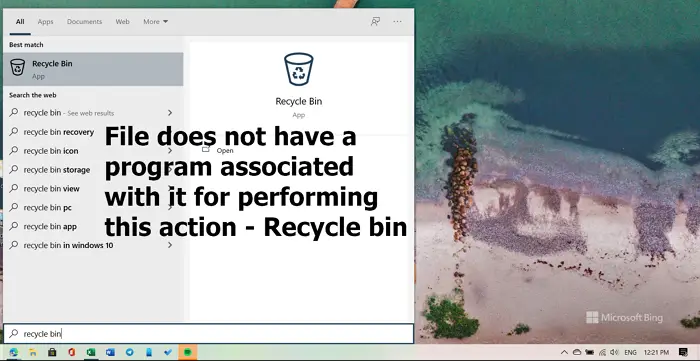Click the magnifier icon in the search box

[14, 333]
